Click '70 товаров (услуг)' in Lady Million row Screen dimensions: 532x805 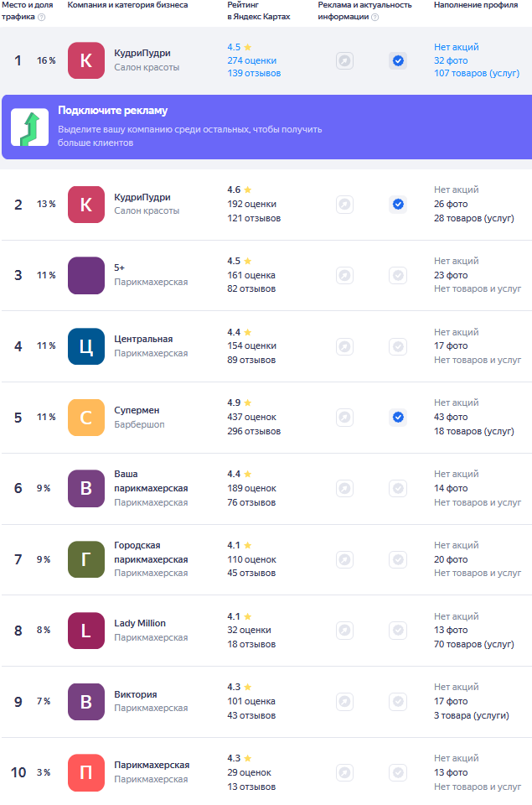[474, 644]
